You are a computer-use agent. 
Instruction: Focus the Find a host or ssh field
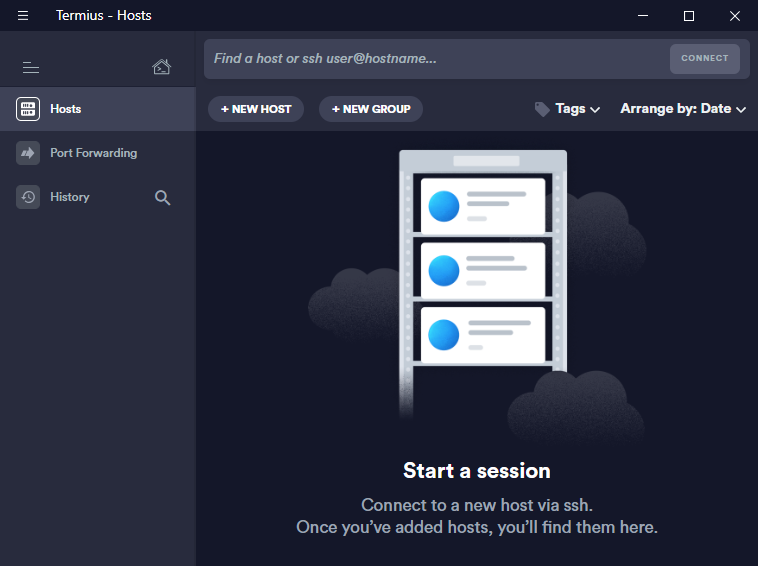pyautogui.click(x=435, y=59)
